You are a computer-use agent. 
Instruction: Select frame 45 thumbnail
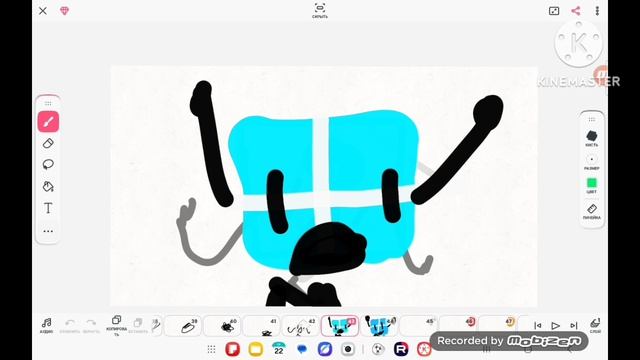418,326
